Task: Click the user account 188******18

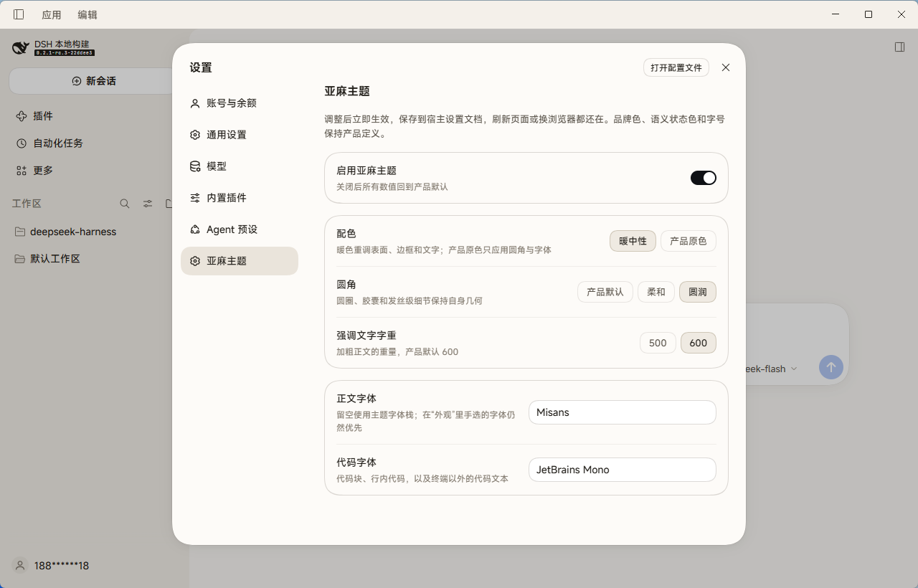Action: tap(52, 566)
